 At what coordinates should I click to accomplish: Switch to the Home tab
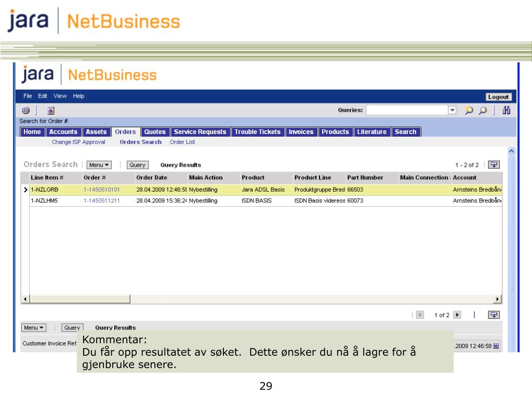(32, 132)
